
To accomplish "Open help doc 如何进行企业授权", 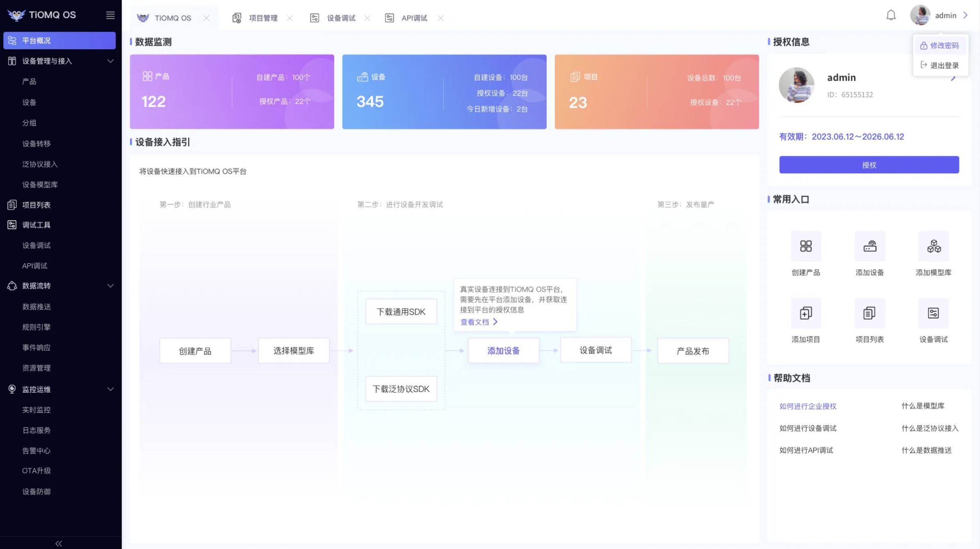I will click(808, 406).
